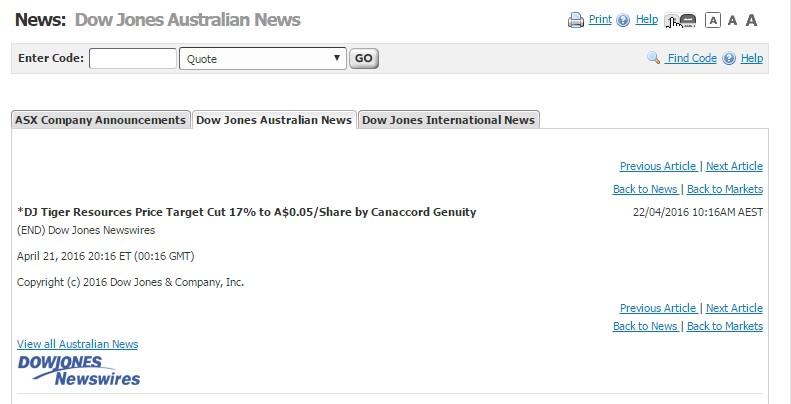Click the 22/04/2016 10:16AM AEST timestamp
The image size is (791, 404).
(698, 212)
